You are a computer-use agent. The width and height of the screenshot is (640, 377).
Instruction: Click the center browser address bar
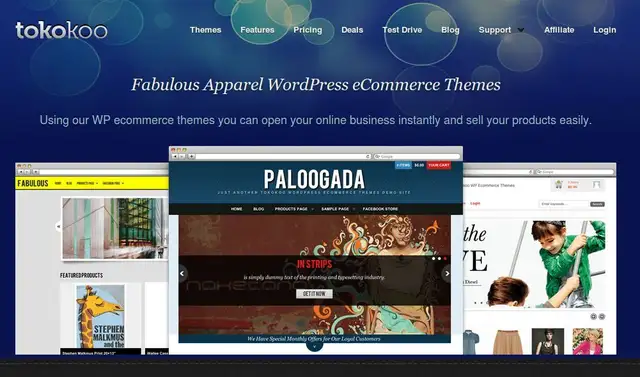[x=284, y=156]
